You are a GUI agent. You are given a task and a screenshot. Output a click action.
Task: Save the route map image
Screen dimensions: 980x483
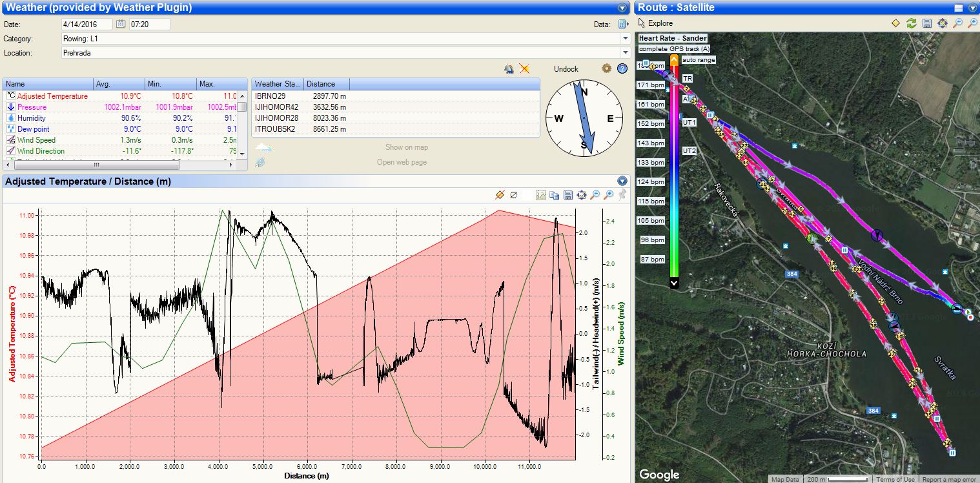pyautogui.click(x=926, y=23)
